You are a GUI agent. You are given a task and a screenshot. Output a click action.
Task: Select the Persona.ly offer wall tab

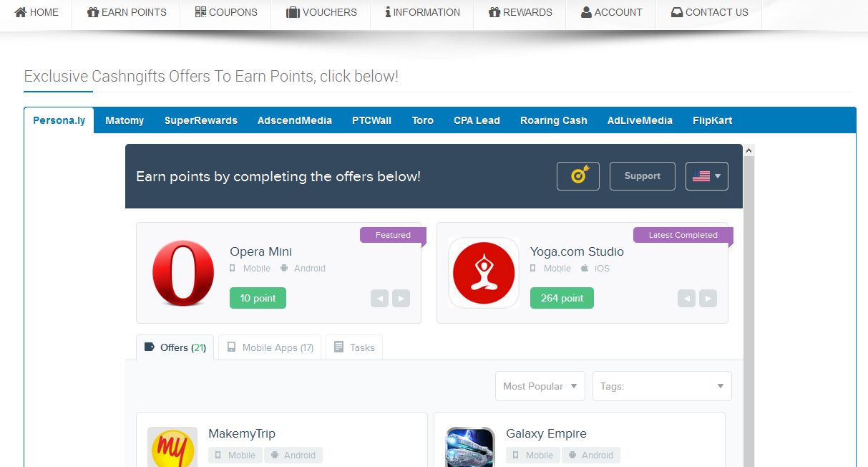click(59, 120)
